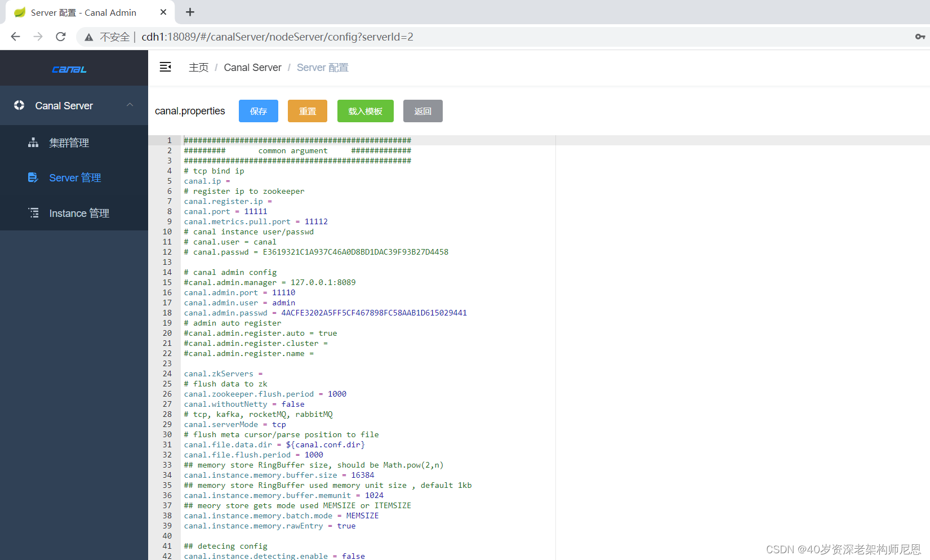Close the Server 配置 browser tab
The height and width of the screenshot is (560, 930).
tap(163, 12)
